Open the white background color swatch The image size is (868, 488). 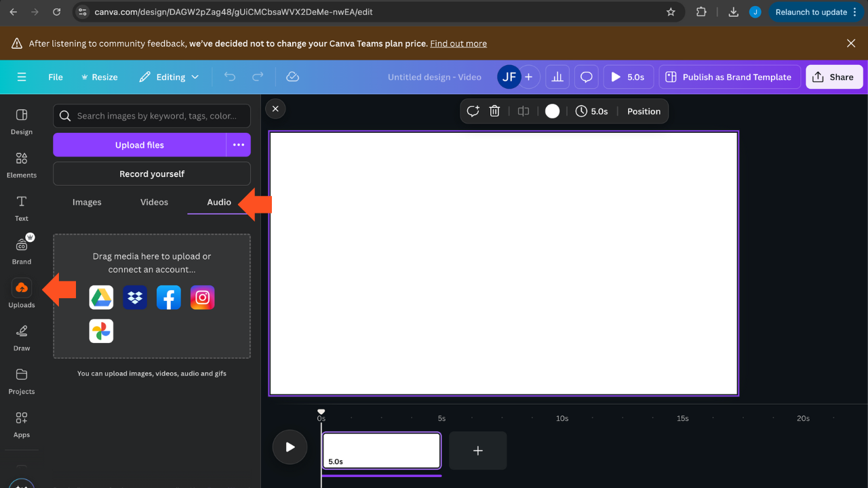(553, 110)
